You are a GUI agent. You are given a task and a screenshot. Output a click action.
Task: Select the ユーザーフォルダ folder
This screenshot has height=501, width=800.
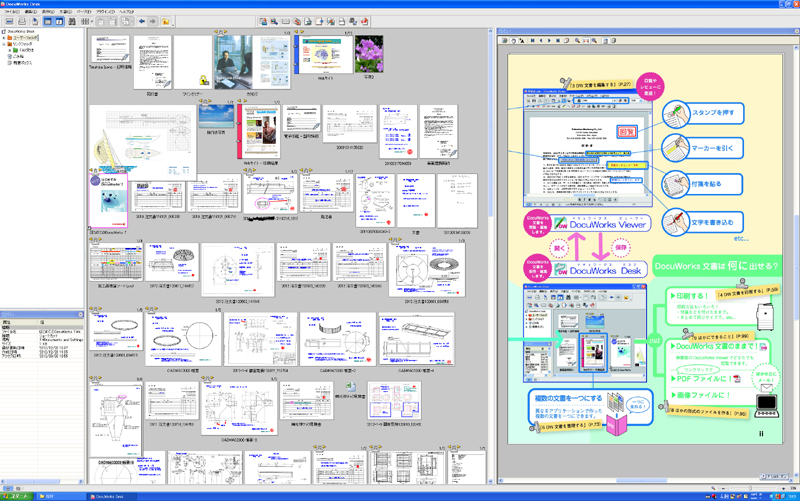[x=25, y=38]
